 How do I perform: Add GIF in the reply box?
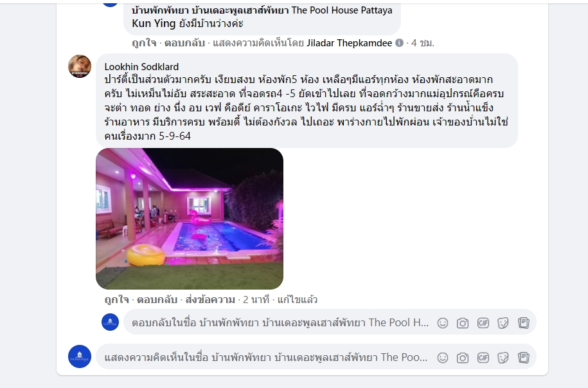483,323
